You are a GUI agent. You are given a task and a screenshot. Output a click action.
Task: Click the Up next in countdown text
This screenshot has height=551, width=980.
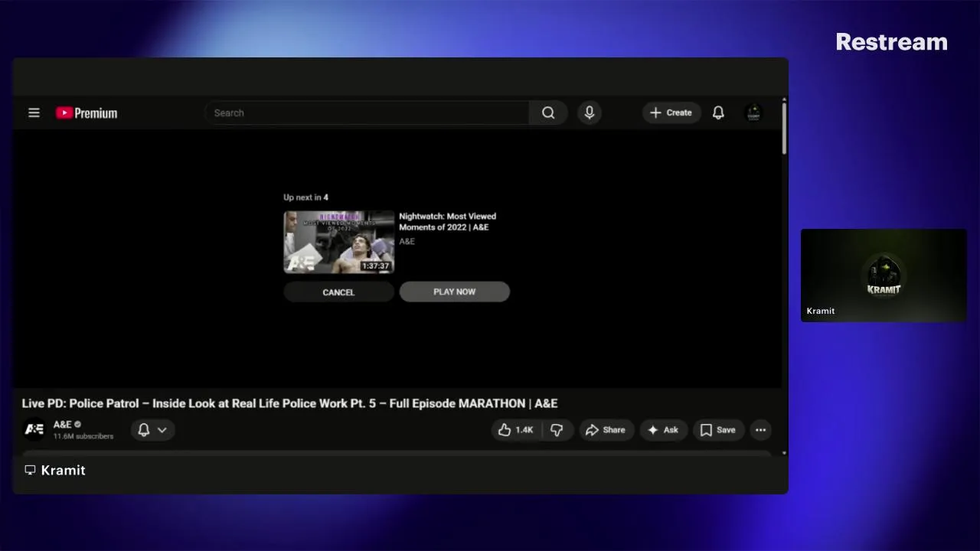(305, 197)
